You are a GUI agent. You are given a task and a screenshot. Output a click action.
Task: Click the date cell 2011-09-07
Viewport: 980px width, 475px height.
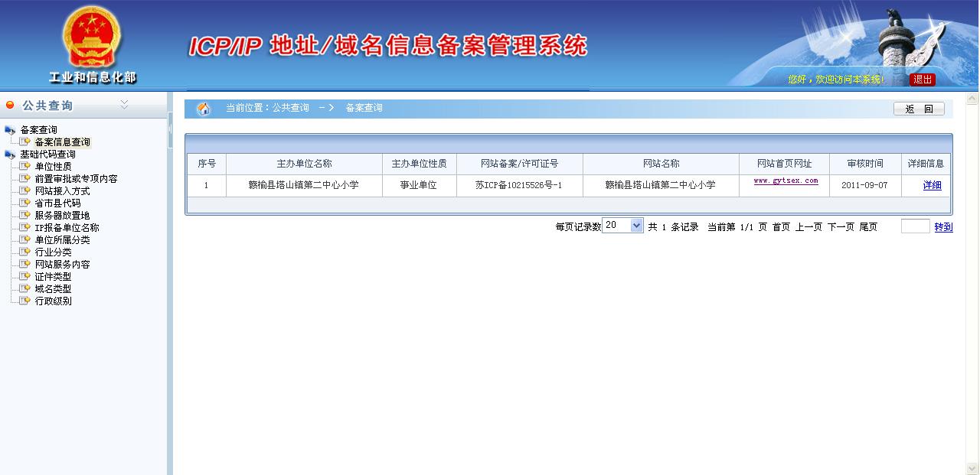(x=865, y=185)
